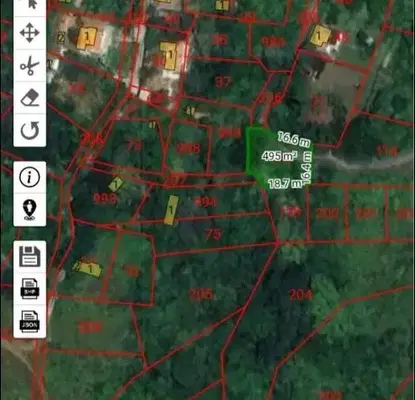Image resolution: width=415 pixels, height=400 pixels.
Task: Click parcel number 75
Action: (x=213, y=234)
